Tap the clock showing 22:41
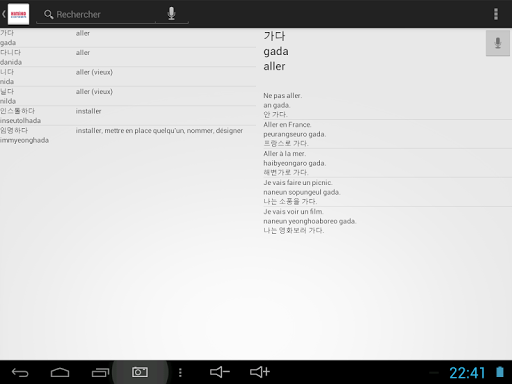Viewport: 512px width, 384px height. click(x=467, y=373)
